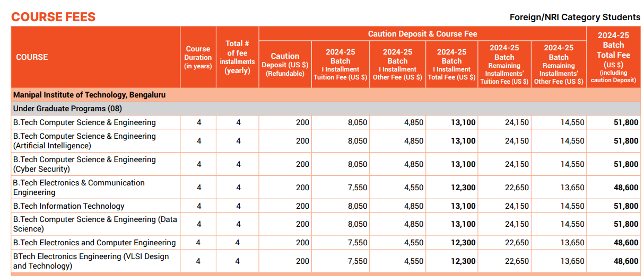This screenshot has height=276, width=644.
Task: Click Total # of fee installments header
Action: click(x=237, y=57)
